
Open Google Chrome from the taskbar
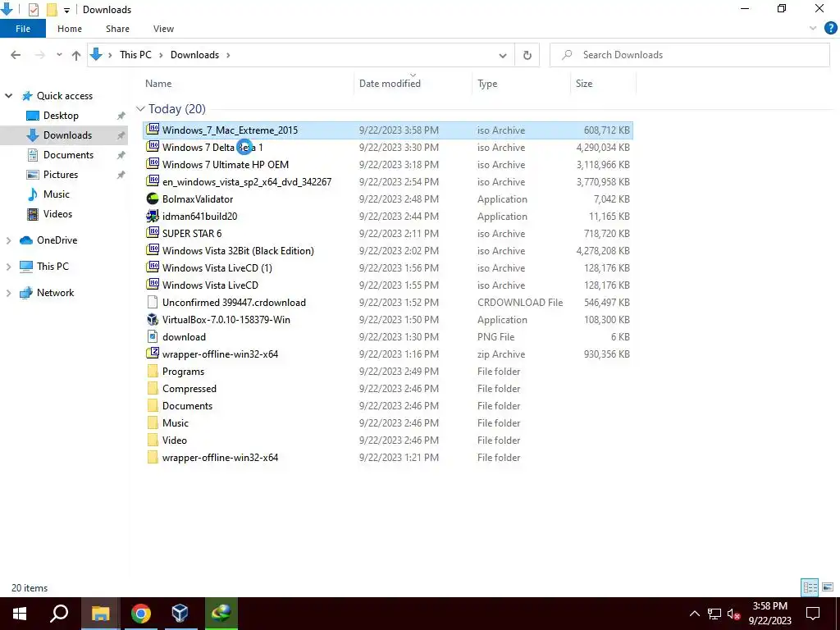pyautogui.click(x=141, y=614)
